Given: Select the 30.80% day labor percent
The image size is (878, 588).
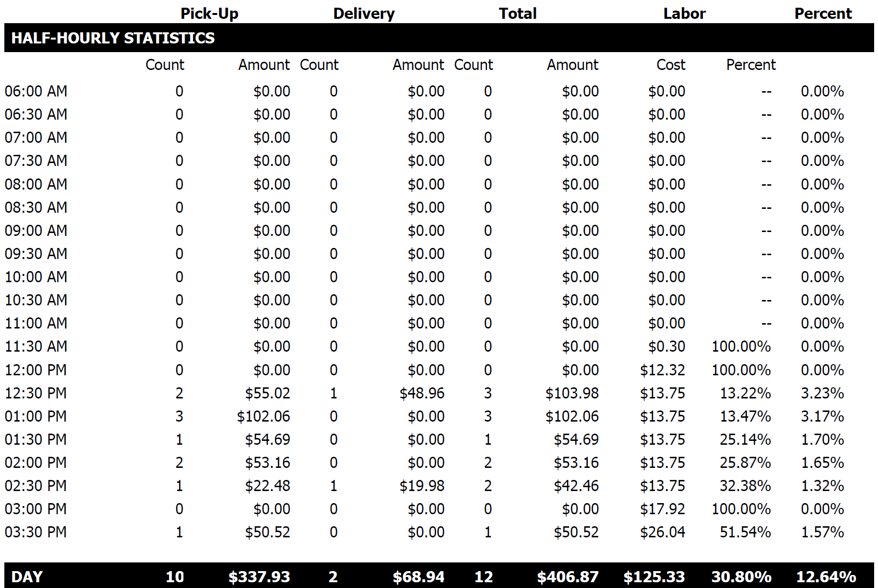Looking at the screenshot, I should (x=741, y=576).
